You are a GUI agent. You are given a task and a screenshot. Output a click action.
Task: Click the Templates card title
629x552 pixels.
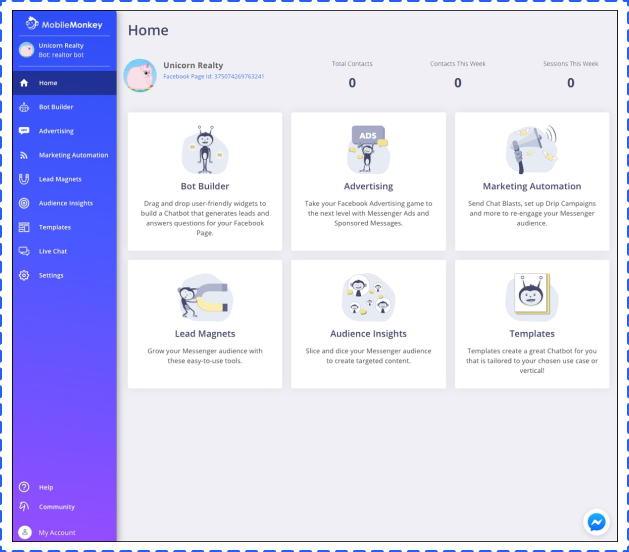532,334
